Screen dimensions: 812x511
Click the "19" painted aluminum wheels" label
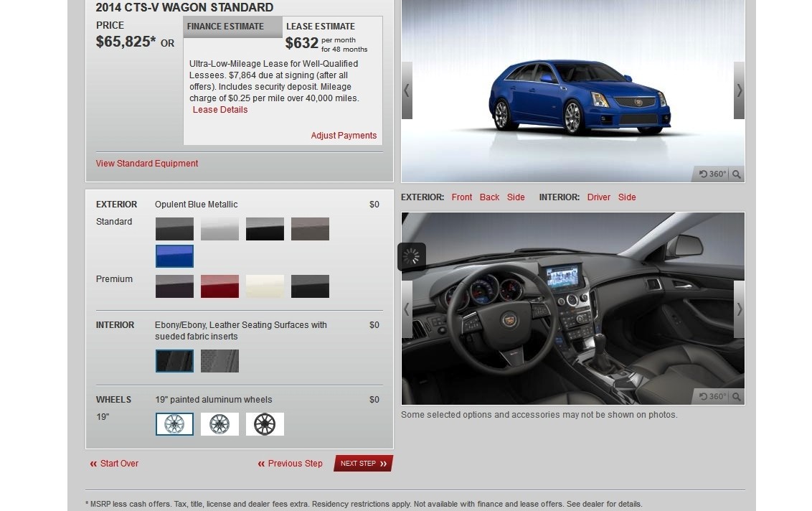click(213, 400)
